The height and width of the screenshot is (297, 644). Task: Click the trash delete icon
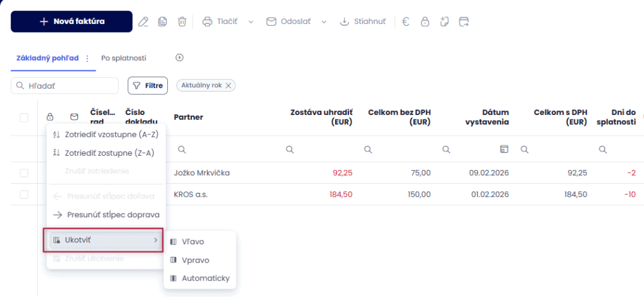pyautogui.click(x=182, y=22)
